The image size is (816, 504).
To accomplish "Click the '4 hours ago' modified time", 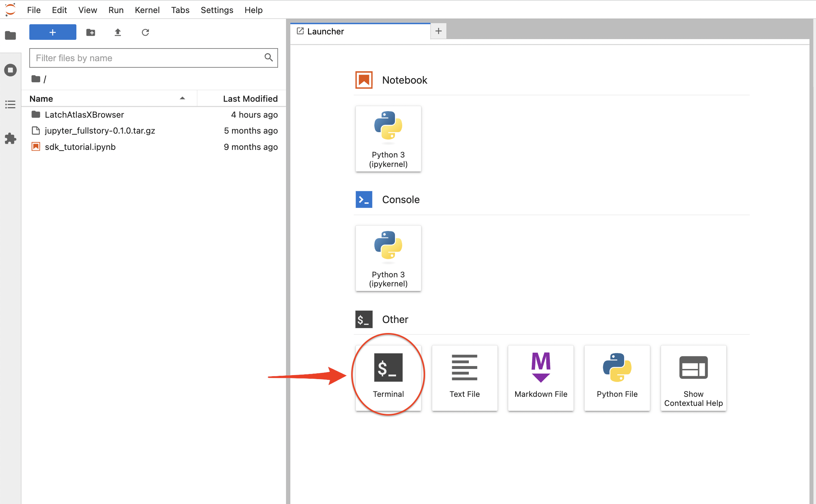I will (x=255, y=115).
